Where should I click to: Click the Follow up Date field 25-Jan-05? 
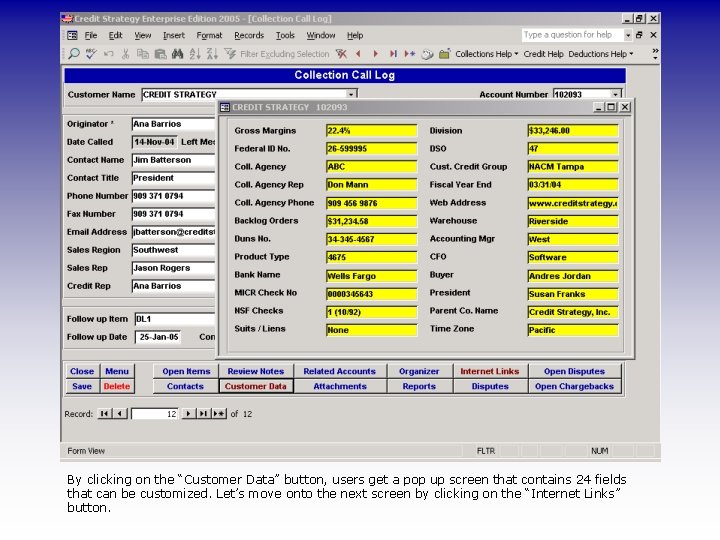pos(158,337)
